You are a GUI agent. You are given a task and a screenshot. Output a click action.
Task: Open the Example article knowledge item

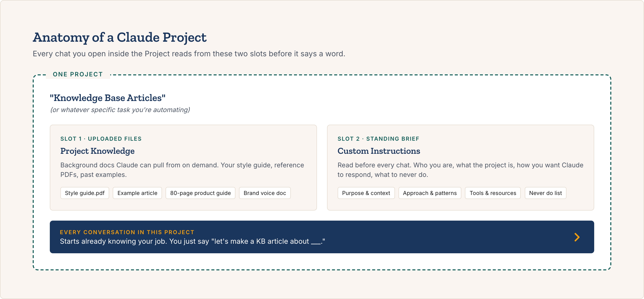tap(137, 193)
